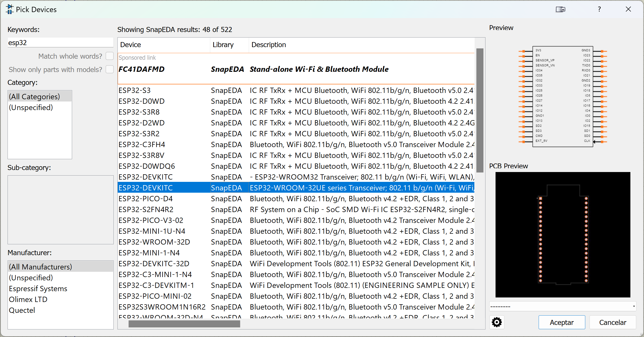Select (All Categories) in Category list

[x=40, y=96]
